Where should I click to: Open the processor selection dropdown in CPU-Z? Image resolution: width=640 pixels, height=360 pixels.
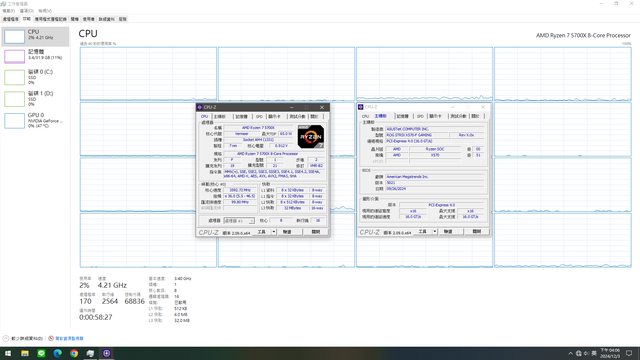239,221
